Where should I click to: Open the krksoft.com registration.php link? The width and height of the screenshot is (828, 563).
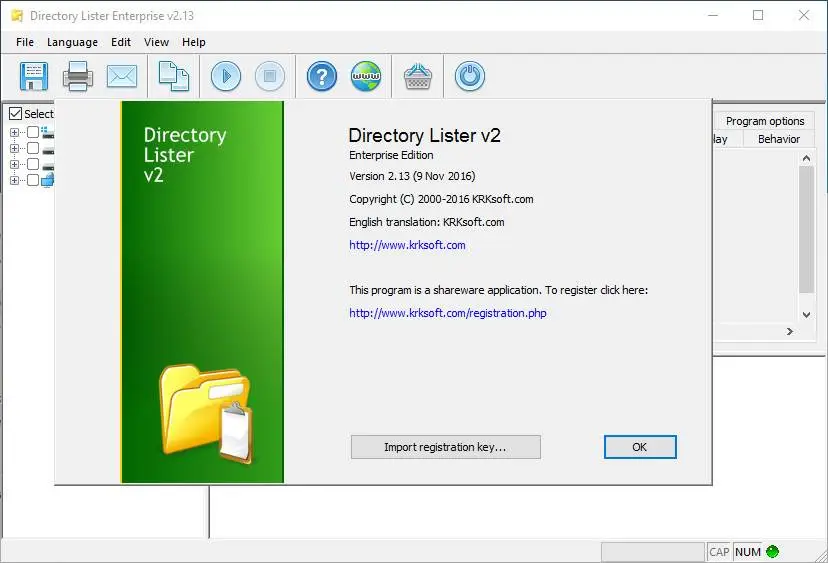448,313
